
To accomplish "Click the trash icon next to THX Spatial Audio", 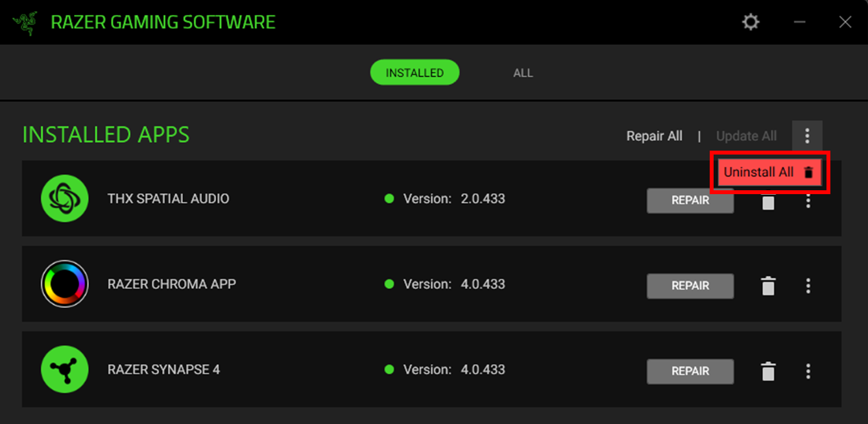I will pyautogui.click(x=768, y=202).
